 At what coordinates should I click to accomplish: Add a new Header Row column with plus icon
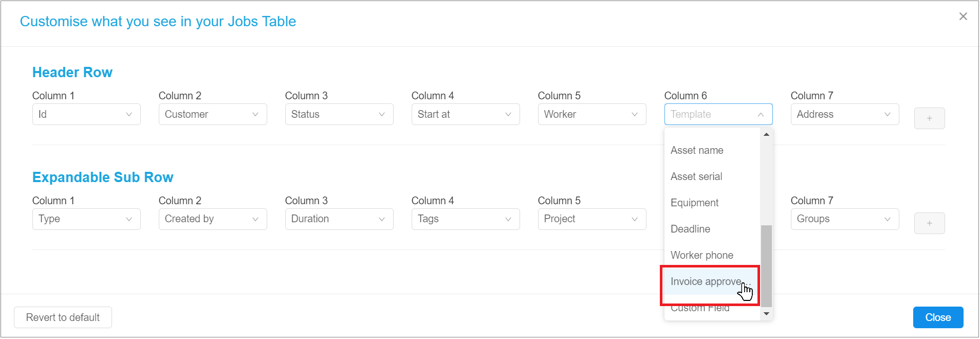[x=929, y=118]
